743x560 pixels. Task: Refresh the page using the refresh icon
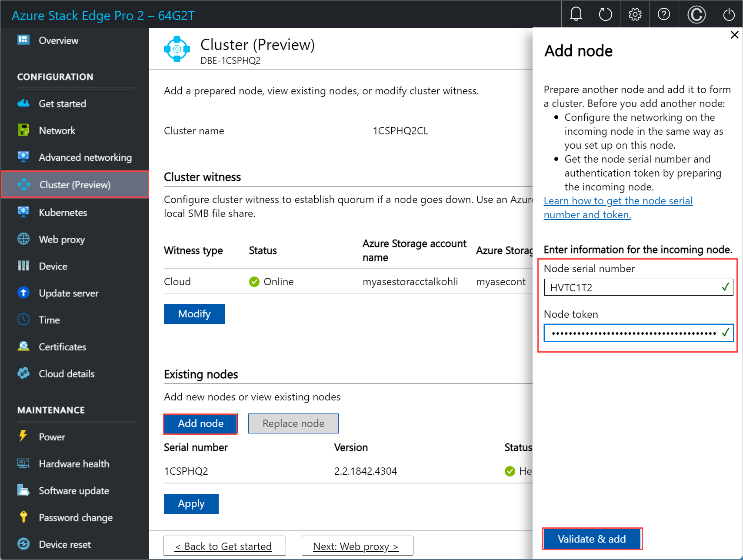click(605, 14)
